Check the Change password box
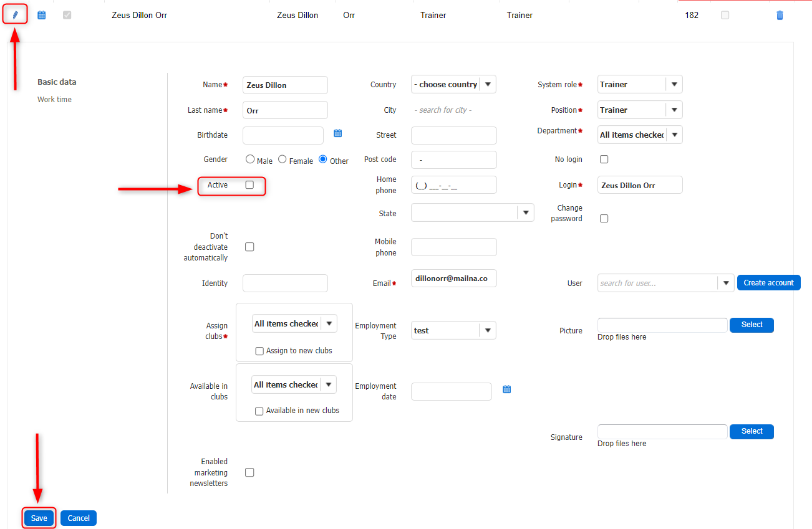This screenshot has height=529, width=812. click(604, 219)
